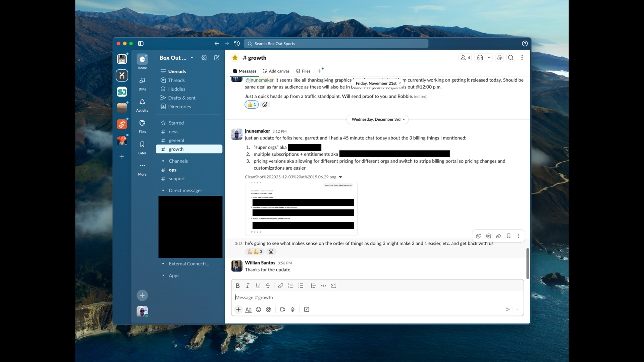Open the Activity bell in sidebar
Viewport: 644px width, 362px height.
tap(142, 102)
